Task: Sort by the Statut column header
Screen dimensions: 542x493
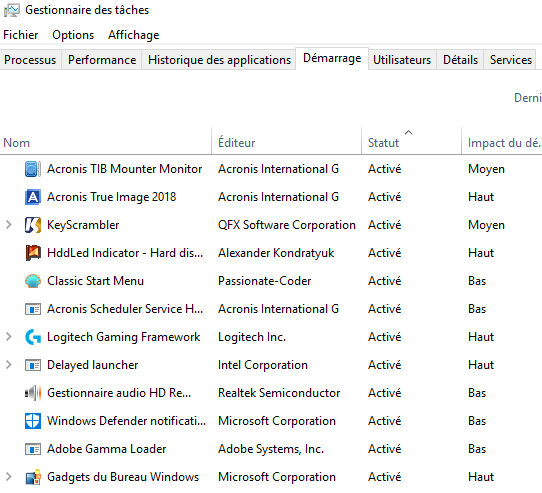Action: (x=411, y=142)
